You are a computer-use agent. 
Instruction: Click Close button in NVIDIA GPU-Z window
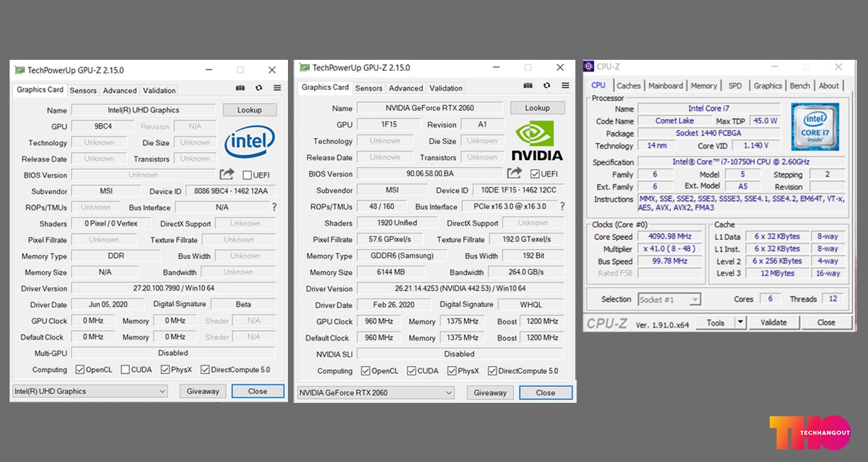point(546,393)
